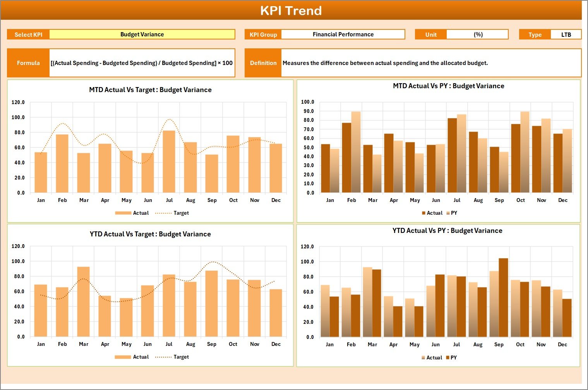Select the tallest Sep PY bar in YTD Actual Vs PY
Viewport: 588px width, 390px height.
pos(503,298)
